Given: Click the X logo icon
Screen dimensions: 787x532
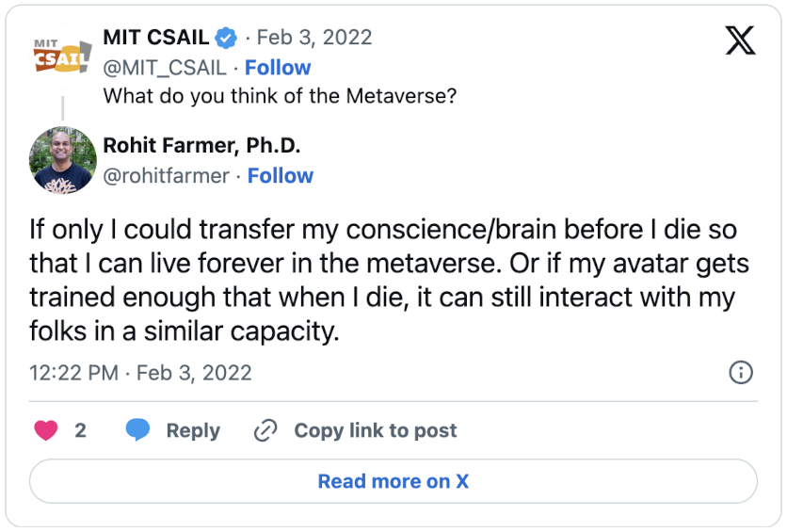Looking at the screenshot, I should 740,40.
